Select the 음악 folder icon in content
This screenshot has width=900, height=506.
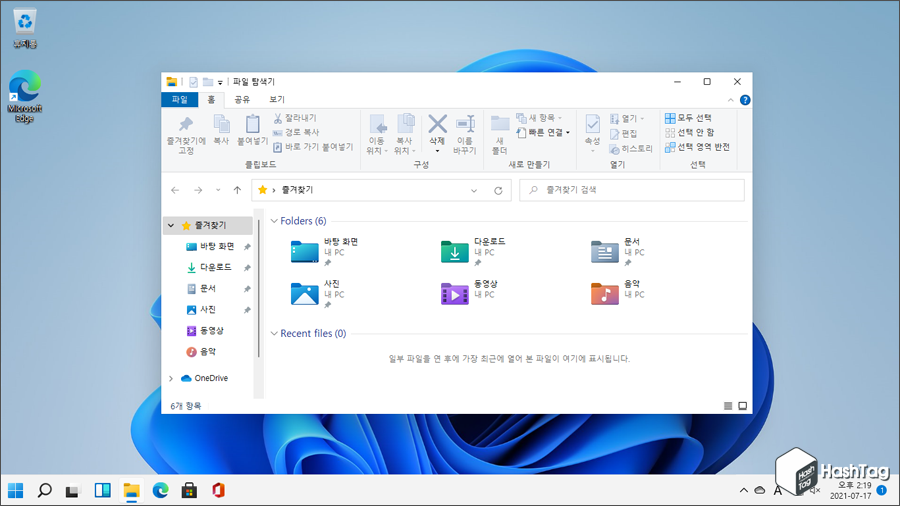(x=605, y=293)
